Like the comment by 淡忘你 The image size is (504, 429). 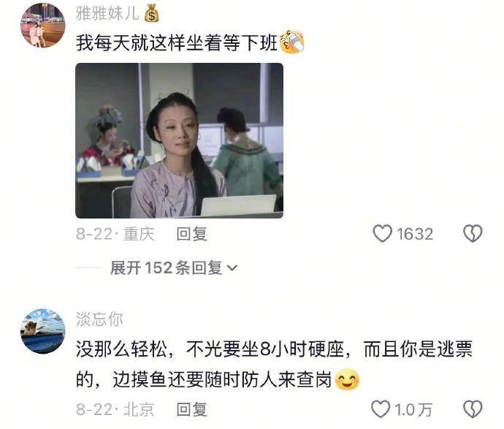[x=381, y=409]
